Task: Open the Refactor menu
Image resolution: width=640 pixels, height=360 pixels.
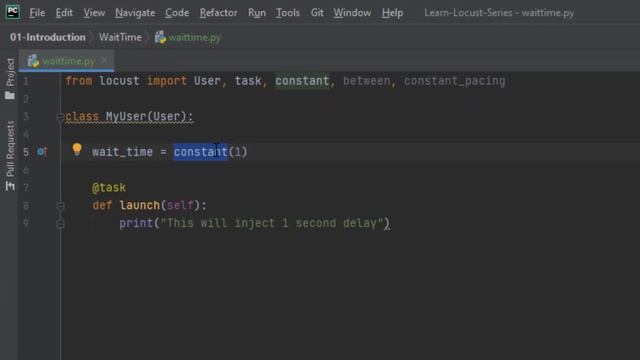Action: (218, 13)
